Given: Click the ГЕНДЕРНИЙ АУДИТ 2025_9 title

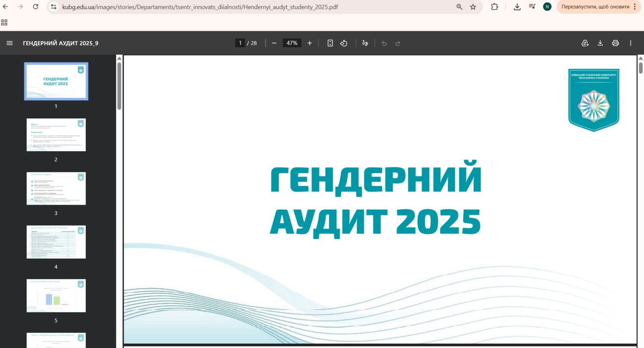Looking at the screenshot, I should click(60, 43).
